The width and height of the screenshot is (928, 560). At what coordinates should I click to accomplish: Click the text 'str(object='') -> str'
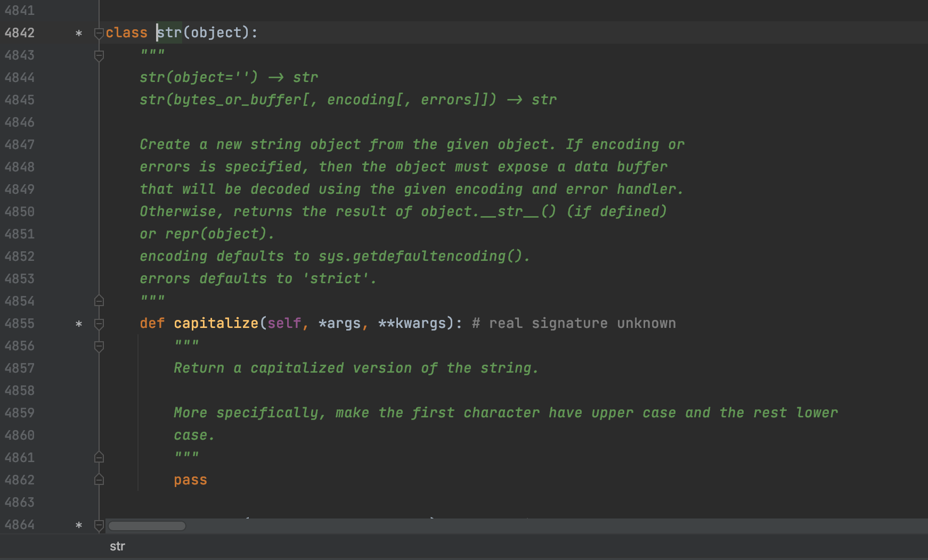229,77
